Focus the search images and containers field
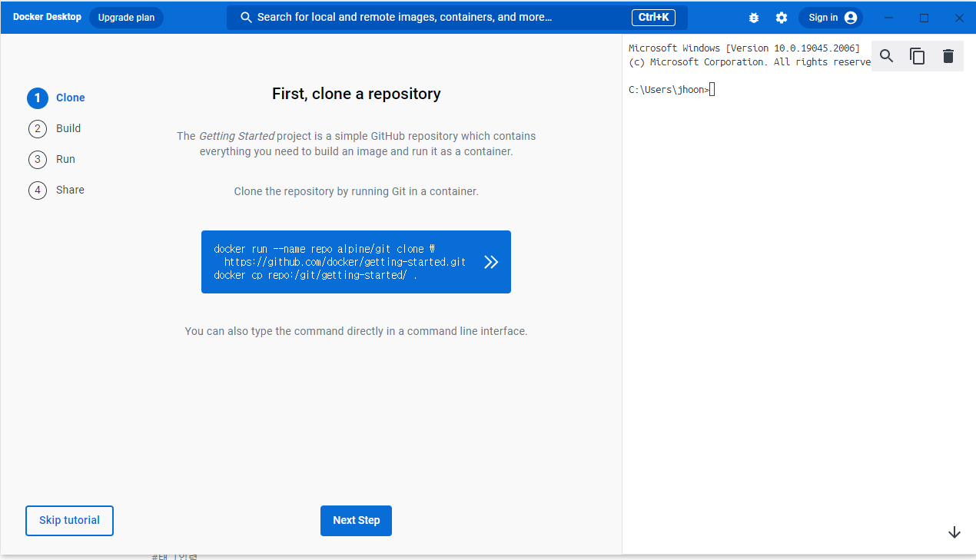 (457, 18)
